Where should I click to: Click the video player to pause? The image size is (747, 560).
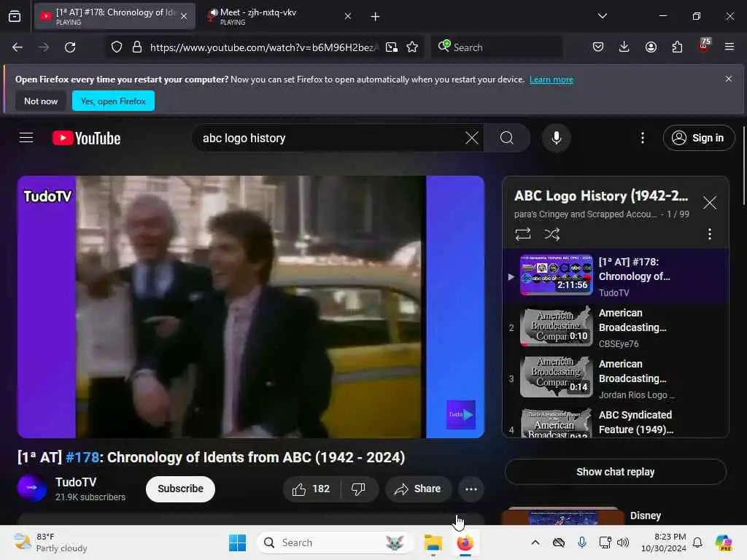(251, 307)
